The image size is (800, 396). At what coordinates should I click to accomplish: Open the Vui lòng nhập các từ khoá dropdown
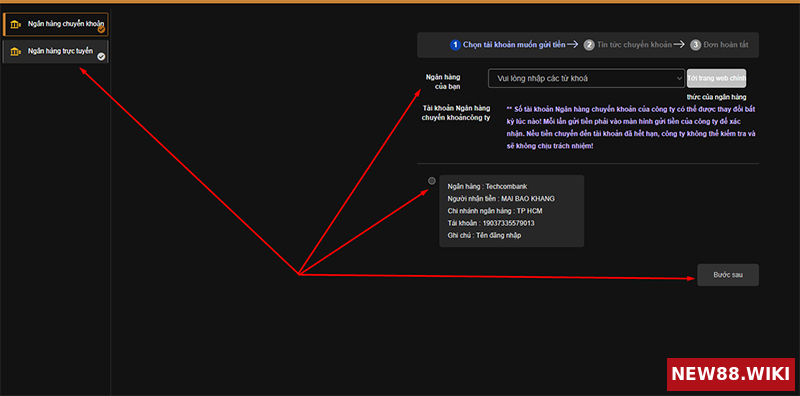586,79
